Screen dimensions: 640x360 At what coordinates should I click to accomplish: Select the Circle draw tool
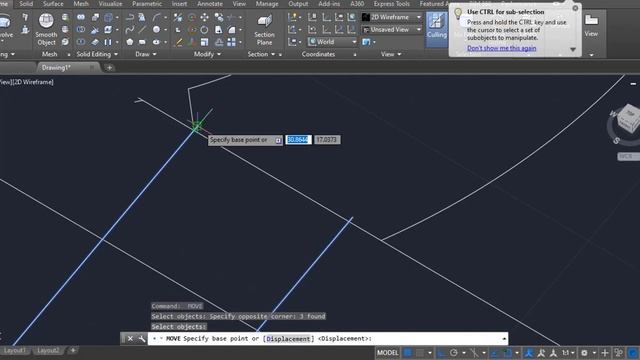(156, 29)
